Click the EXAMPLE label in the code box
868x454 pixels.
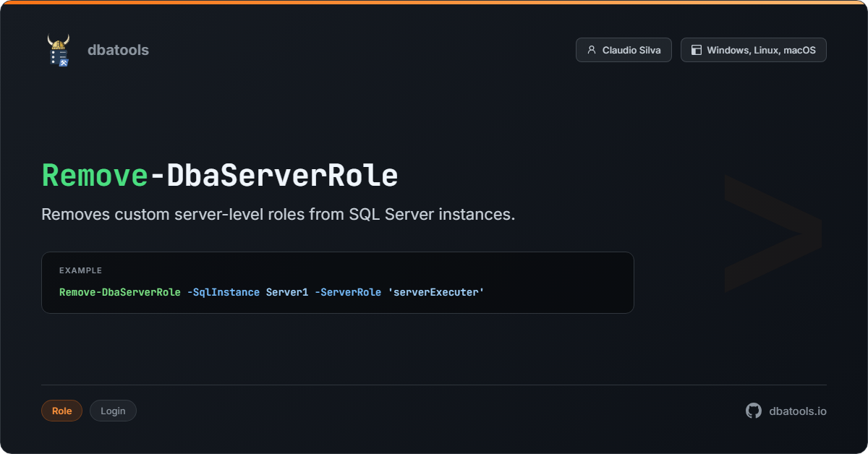click(x=80, y=270)
